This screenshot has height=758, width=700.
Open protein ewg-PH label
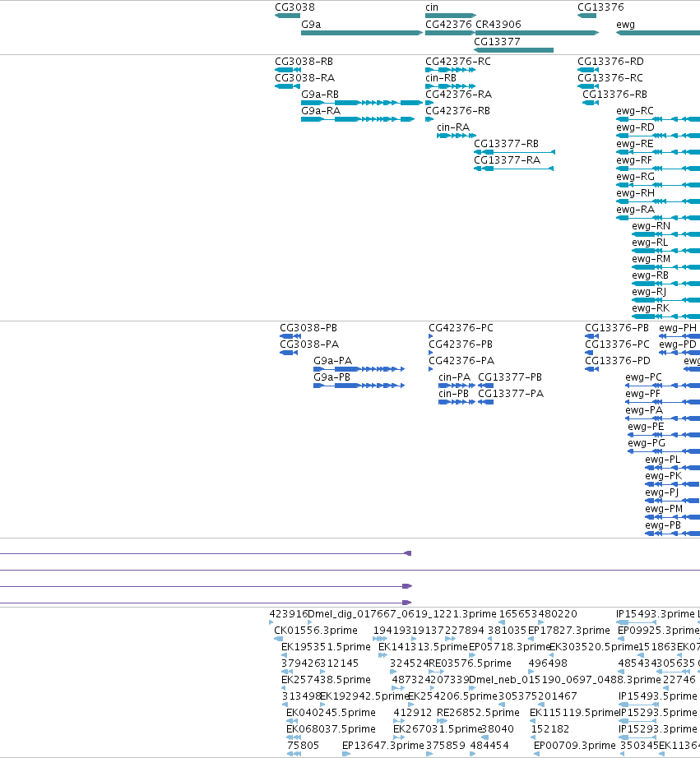pyautogui.click(x=678, y=328)
